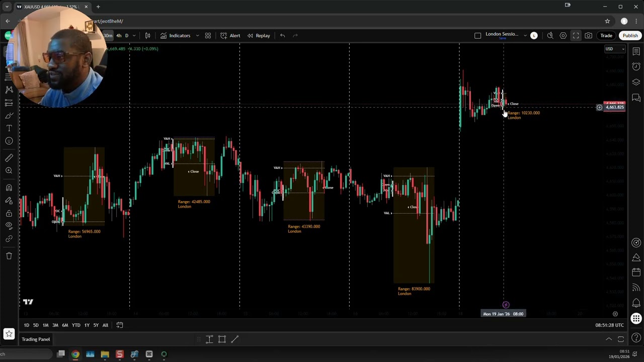Hide all drawings with eye icon
644x362 pixels.
click(x=9, y=226)
